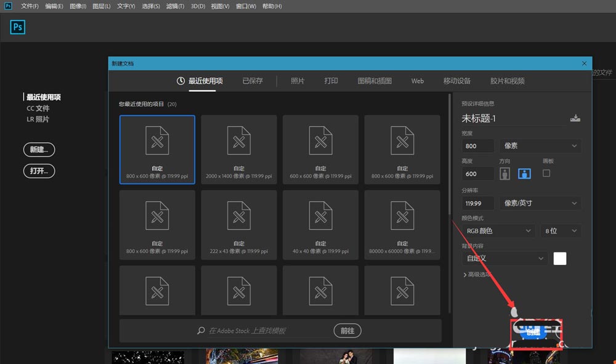
Task: Expand the 高级选项 advanced options
Action: point(477,275)
